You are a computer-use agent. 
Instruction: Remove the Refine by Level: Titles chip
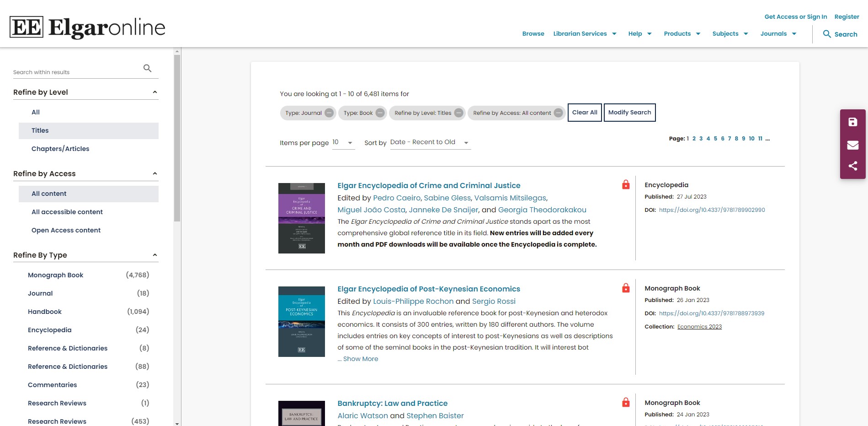pyautogui.click(x=459, y=113)
